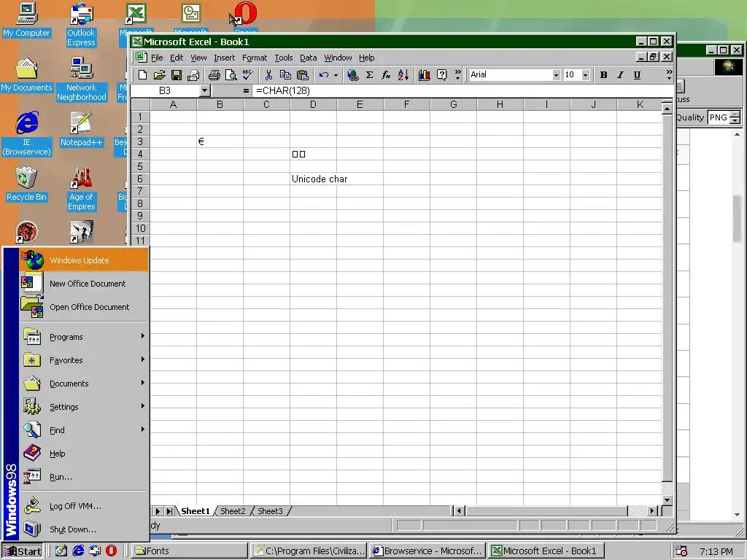The height and width of the screenshot is (560, 747).
Task: Open the Name Box dropdown showing B3
Action: pos(205,90)
